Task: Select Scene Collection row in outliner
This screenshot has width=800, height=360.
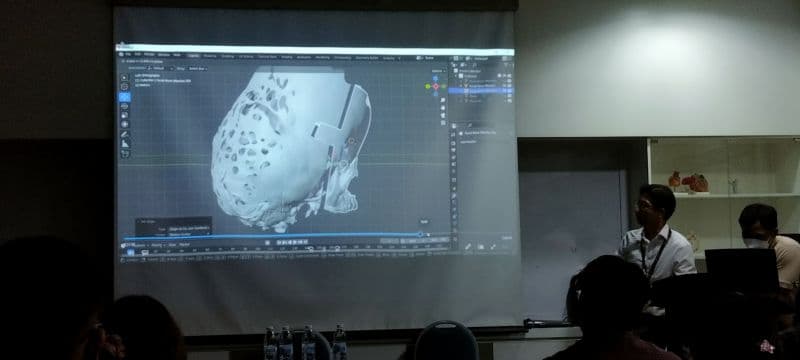Action: pyautogui.click(x=481, y=71)
